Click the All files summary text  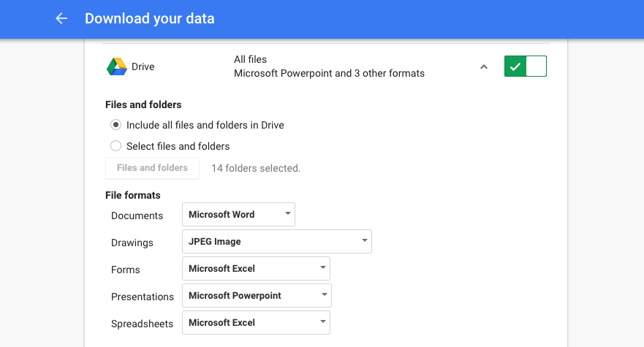click(x=250, y=60)
